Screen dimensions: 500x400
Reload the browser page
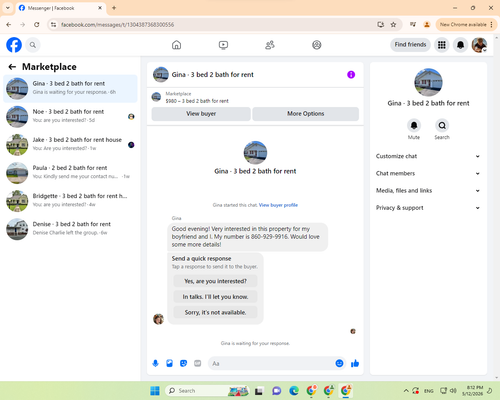point(37,24)
